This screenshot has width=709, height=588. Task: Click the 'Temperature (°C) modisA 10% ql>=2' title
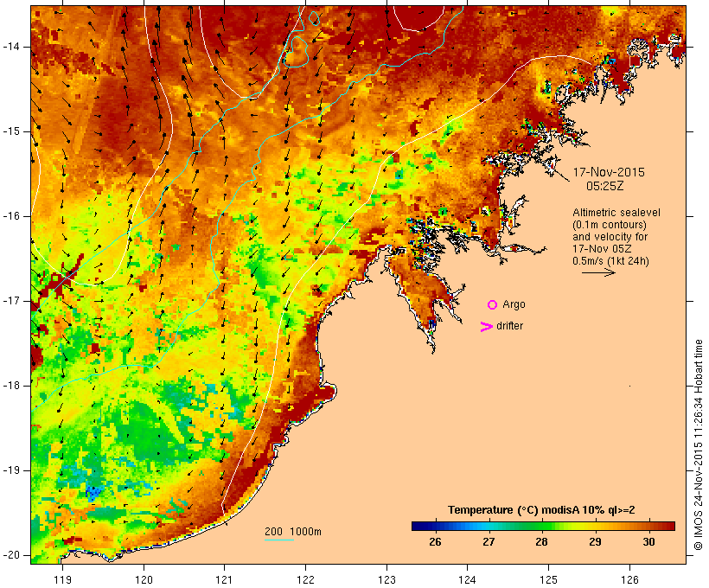coord(541,510)
